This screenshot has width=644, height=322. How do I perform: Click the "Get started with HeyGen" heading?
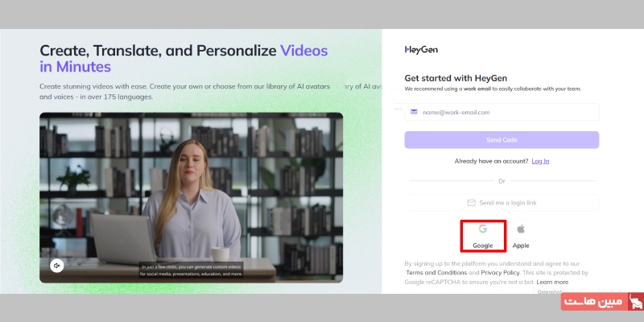click(x=456, y=78)
